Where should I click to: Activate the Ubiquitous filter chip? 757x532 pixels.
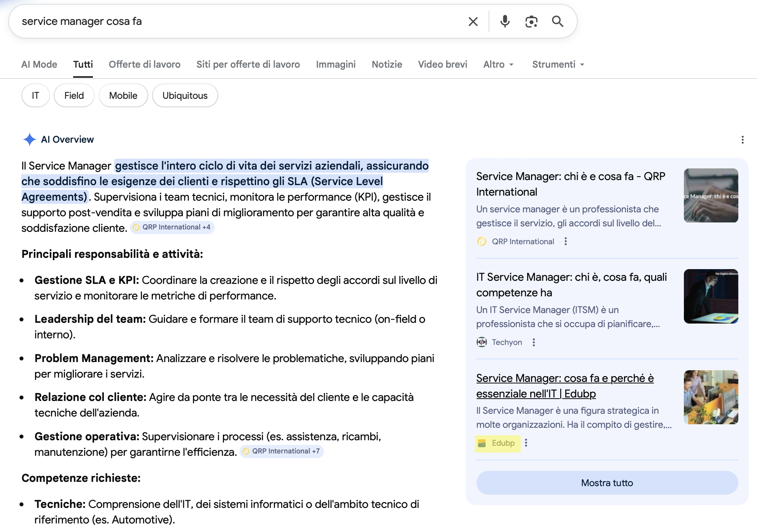click(x=185, y=95)
